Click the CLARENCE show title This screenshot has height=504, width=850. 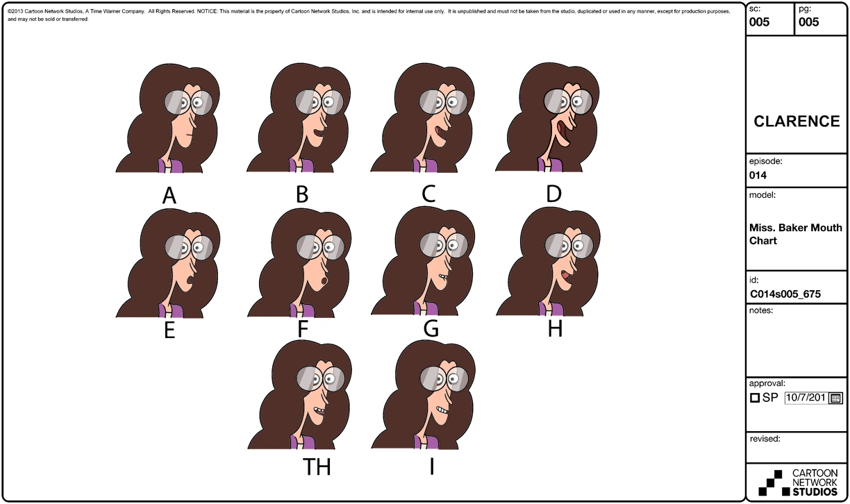(x=797, y=121)
